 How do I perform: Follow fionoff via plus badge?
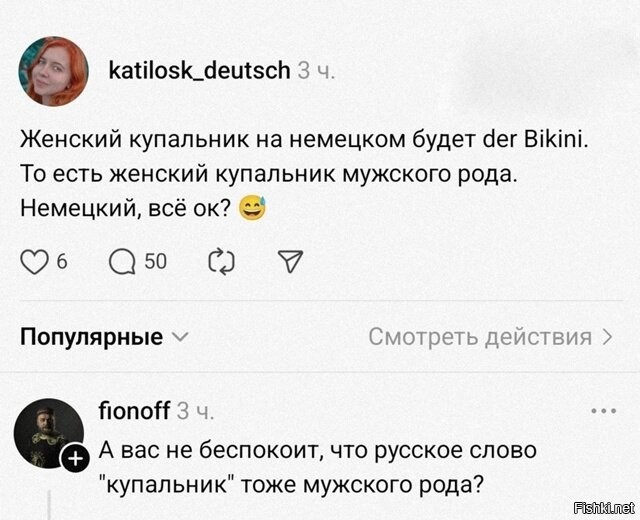tap(74, 459)
